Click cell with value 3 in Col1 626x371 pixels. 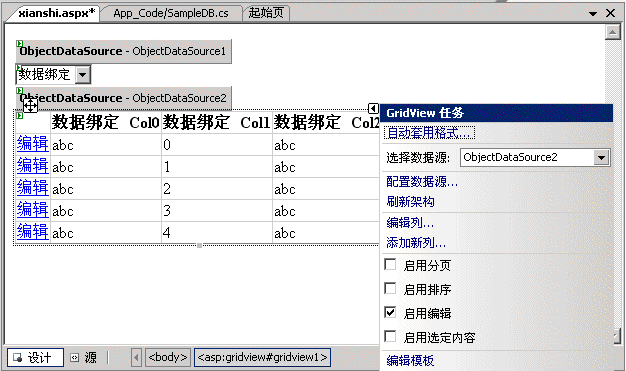click(x=217, y=210)
